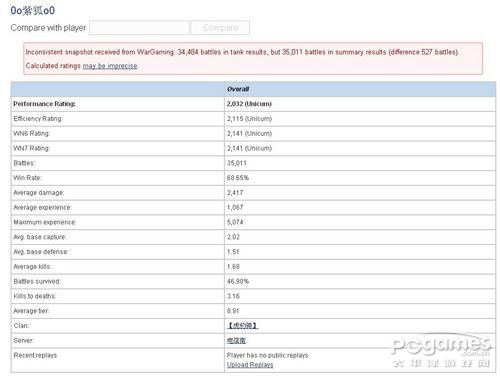Select the Kills to deaths label
Screen dimensions: 500x376
(x=35, y=296)
